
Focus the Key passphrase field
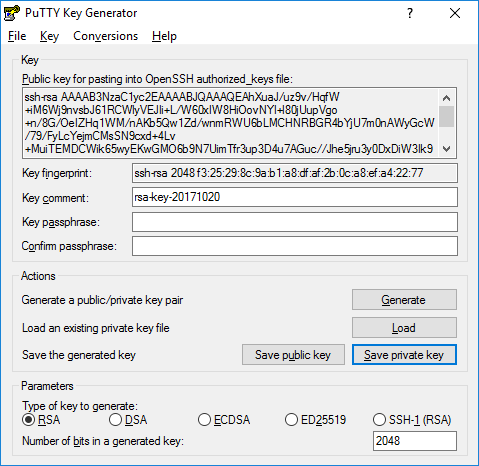295,222
